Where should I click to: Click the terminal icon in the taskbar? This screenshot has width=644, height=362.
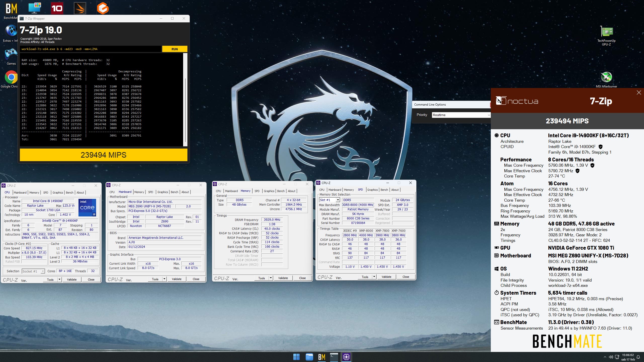click(x=334, y=357)
